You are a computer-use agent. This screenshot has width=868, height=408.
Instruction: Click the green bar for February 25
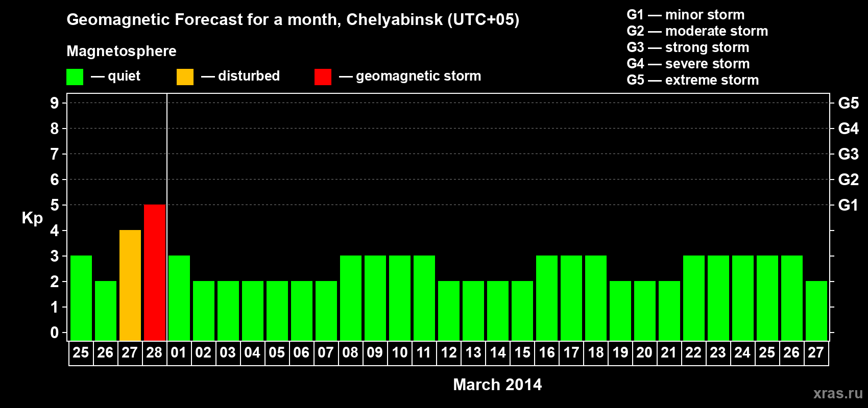coord(81,298)
